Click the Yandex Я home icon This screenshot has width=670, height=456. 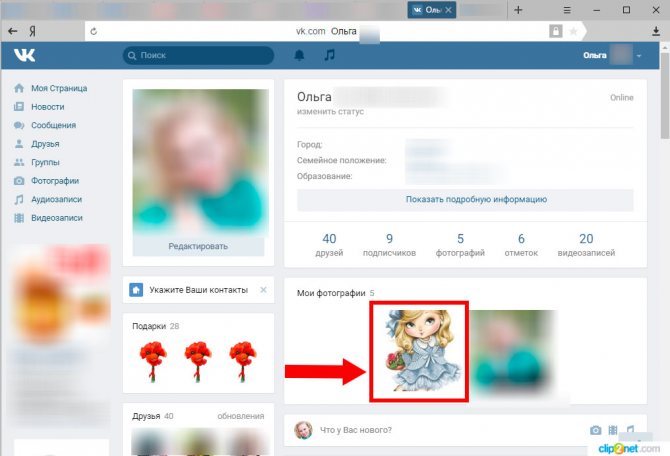pos(32,31)
